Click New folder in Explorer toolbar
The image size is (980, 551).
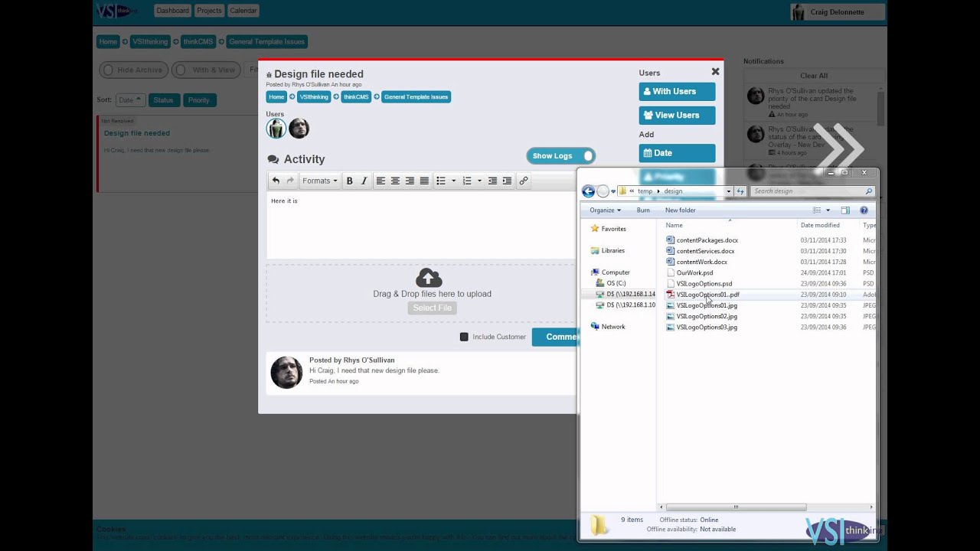pos(680,210)
